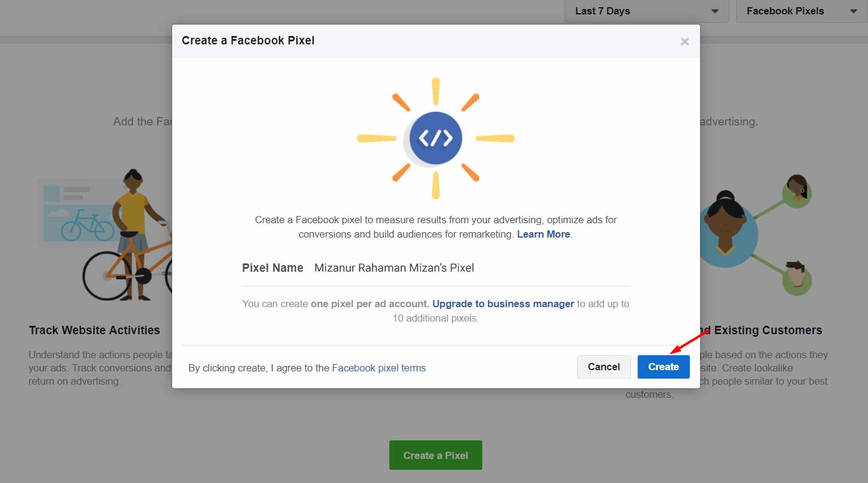Click the customer network illustration
The image size is (868, 483).
coord(756,235)
